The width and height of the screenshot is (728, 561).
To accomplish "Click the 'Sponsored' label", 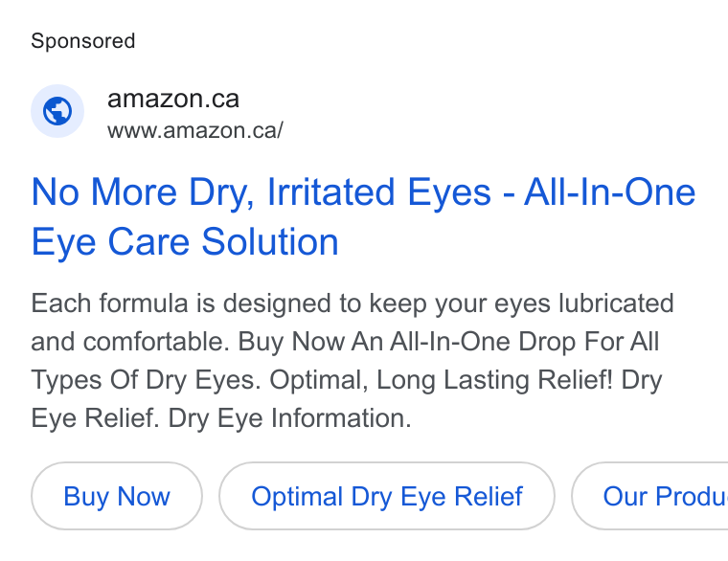I will [x=83, y=41].
